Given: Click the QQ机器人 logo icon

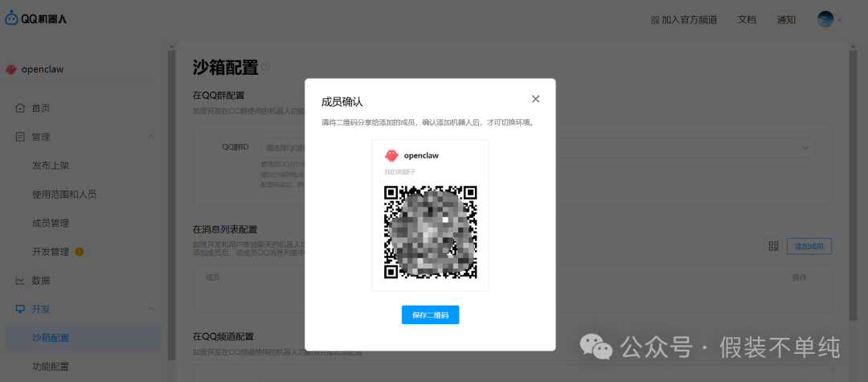Looking at the screenshot, I should pos(11,18).
